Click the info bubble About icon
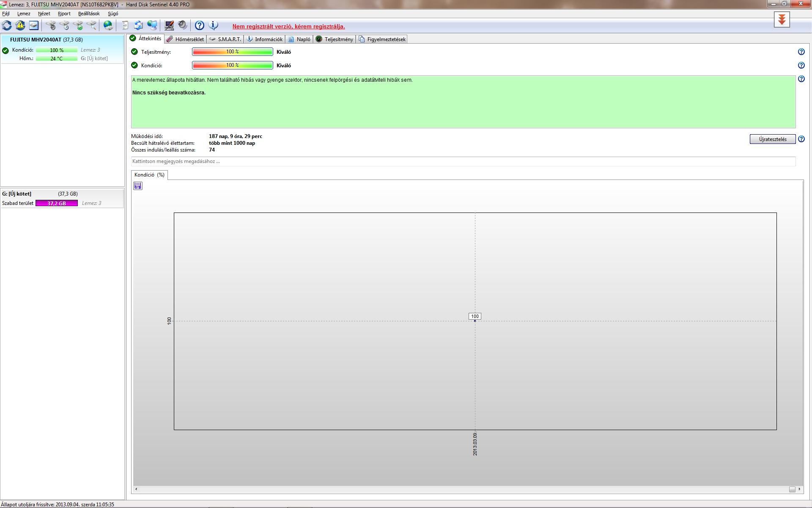Viewport: 812px width, 508px height. coord(214,26)
